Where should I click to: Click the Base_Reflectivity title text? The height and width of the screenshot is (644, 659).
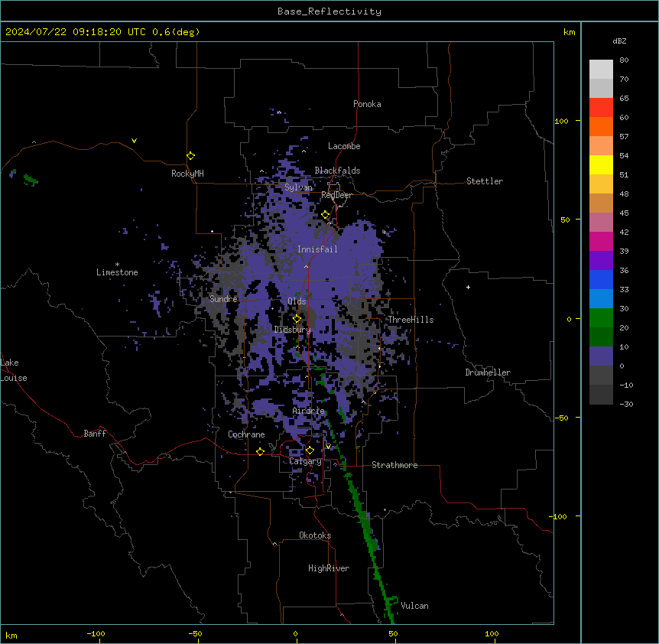[x=329, y=11]
